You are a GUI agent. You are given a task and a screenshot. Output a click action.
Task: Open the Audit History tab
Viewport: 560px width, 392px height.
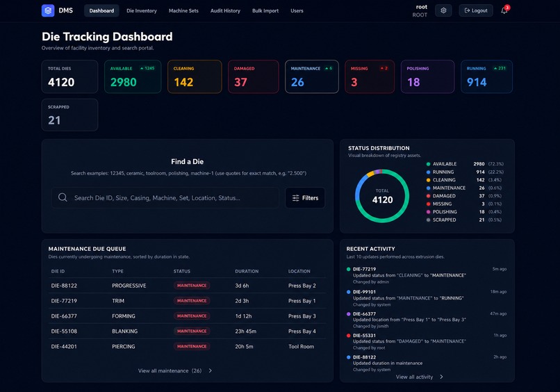[225, 10]
